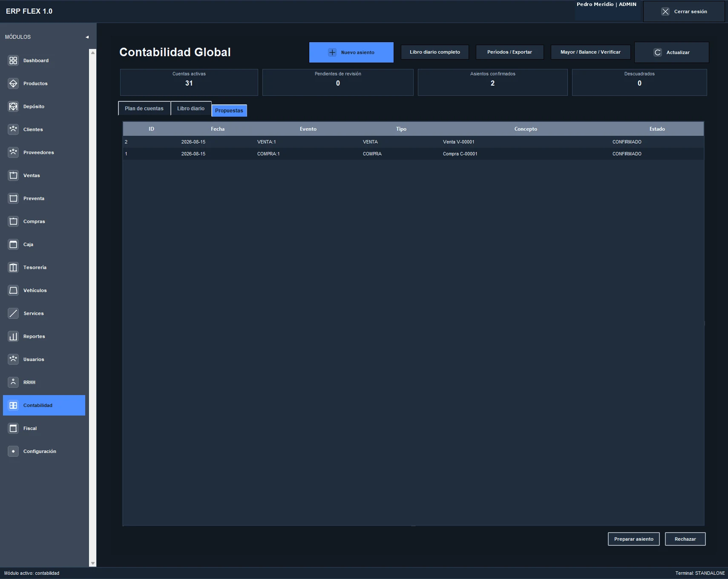This screenshot has width=728, height=579.
Task: Click the Usuarios sidebar icon
Action: [x=13, y=359]
